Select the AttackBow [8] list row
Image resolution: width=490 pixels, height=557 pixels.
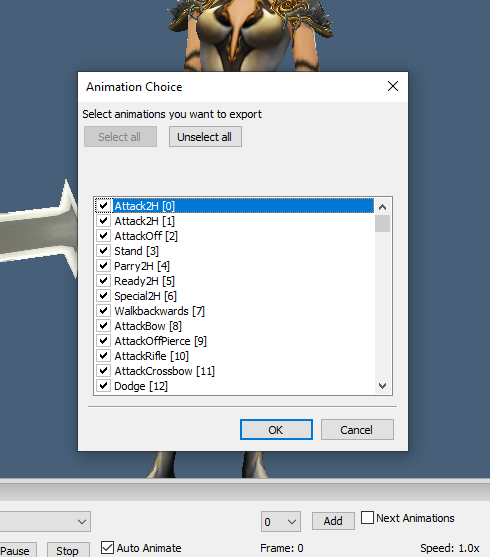pos(235,326)
